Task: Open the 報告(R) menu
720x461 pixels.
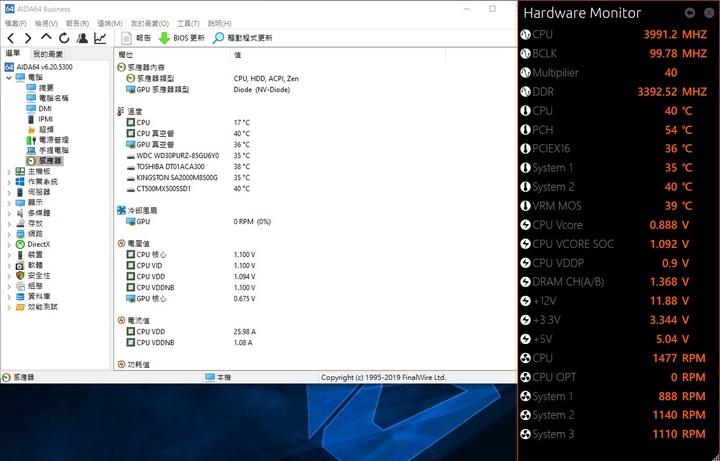Action: click(78, 23)
